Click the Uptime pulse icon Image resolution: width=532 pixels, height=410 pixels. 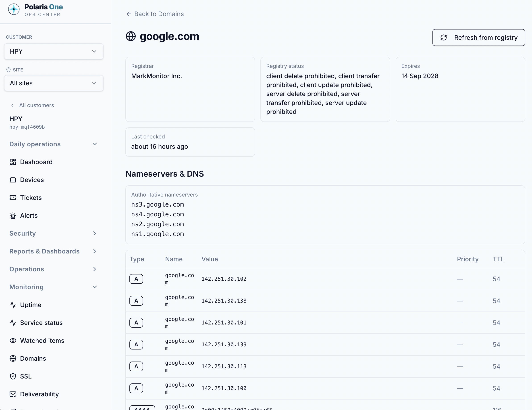(13, 305)
